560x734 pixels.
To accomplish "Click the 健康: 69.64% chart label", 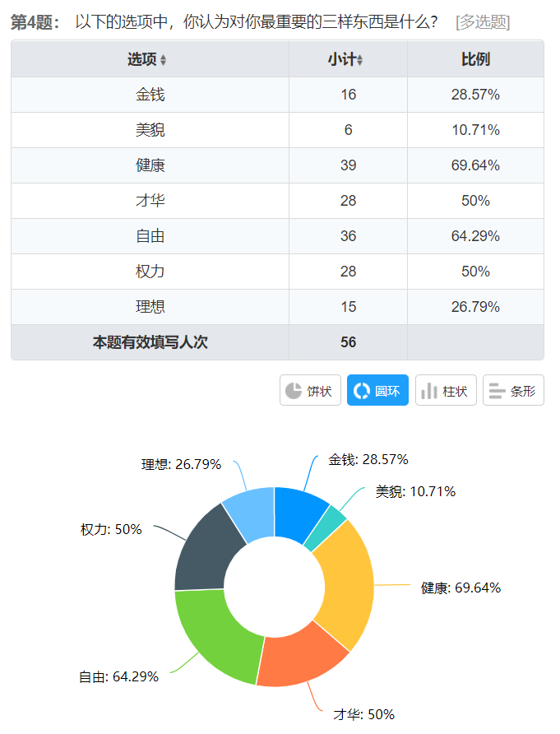I will pos(460,588).
